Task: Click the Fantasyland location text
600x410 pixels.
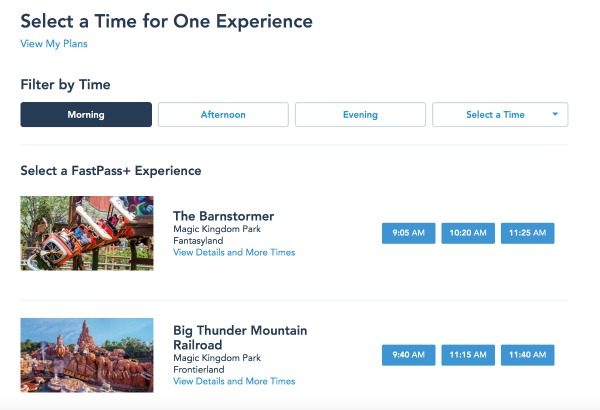Action: coord(198,241)
